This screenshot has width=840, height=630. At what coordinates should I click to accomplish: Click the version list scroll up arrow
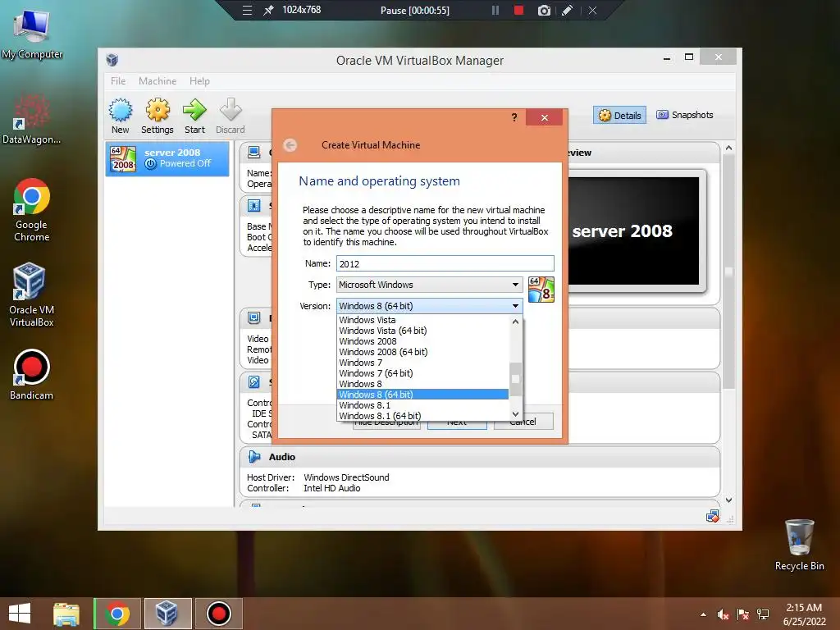(515, 322)
